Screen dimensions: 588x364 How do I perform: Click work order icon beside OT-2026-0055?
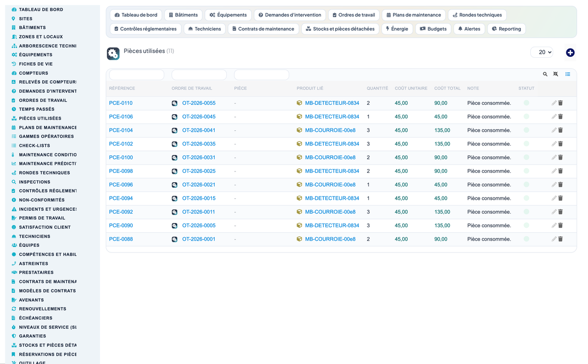coord(174,103)
